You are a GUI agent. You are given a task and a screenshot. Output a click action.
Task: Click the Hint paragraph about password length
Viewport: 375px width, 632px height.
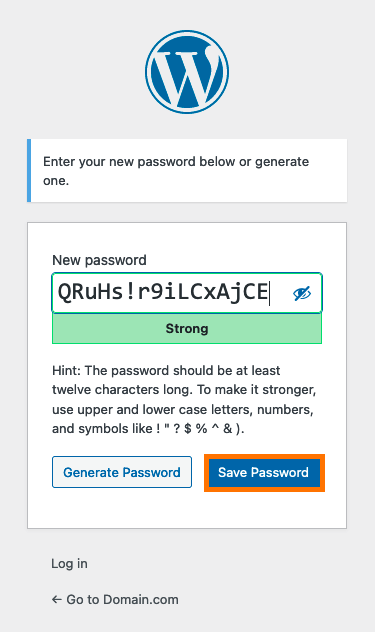coord(184,399)
